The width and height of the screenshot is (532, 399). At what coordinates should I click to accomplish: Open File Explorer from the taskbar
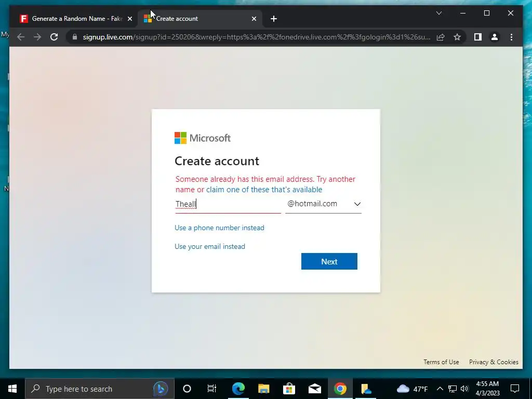(x=263, y=389)
